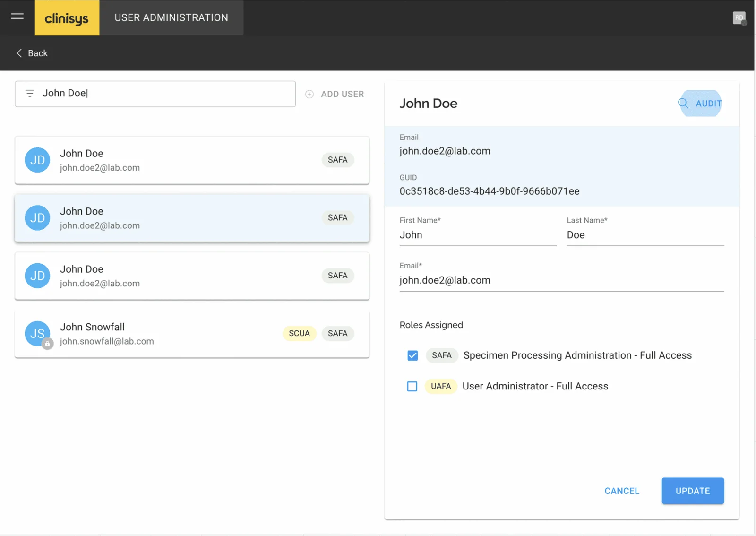The image size is (756, 536).
Task: Select the first John Doe user card
Action: coord(192,160)
